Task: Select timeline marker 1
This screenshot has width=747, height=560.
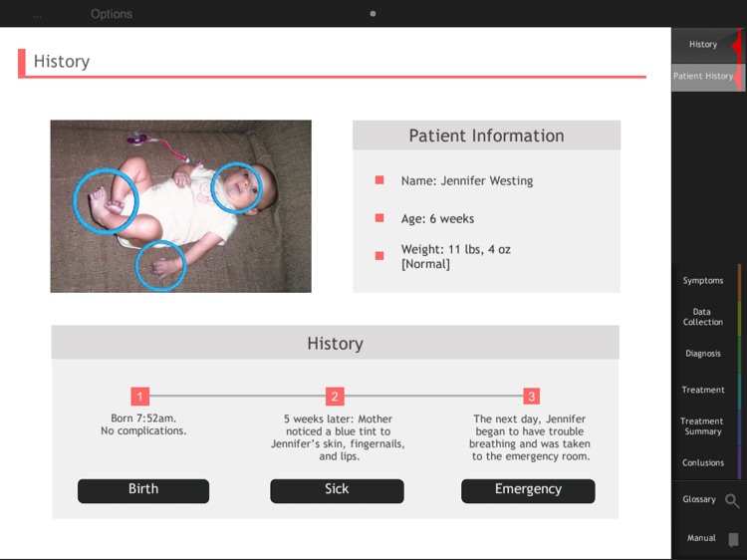Action: click(140, 396)
